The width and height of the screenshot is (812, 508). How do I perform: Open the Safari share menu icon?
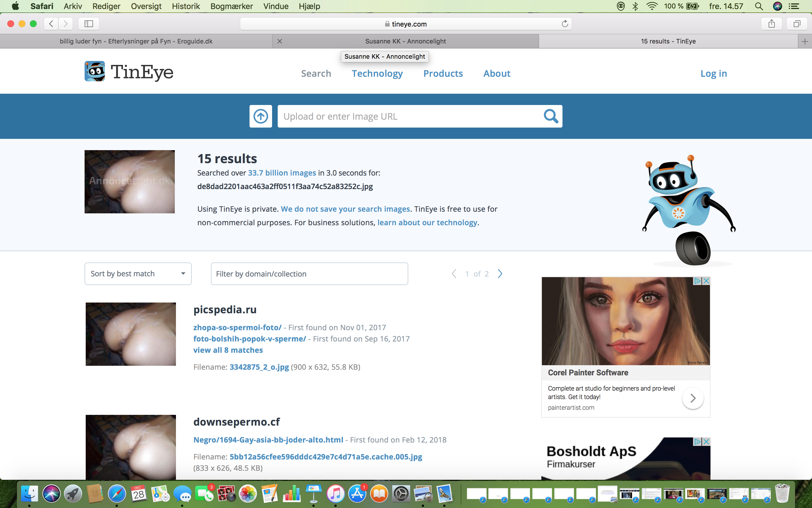tap(771, 23)
